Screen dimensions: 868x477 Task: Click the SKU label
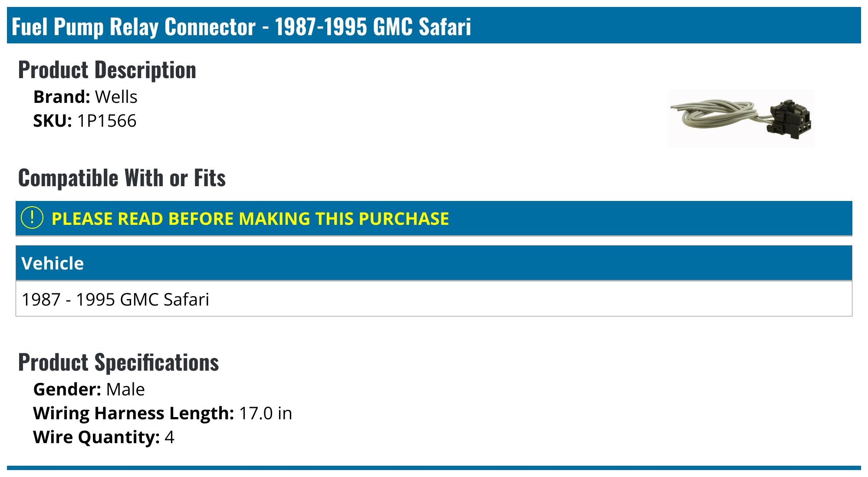[53, 121]
